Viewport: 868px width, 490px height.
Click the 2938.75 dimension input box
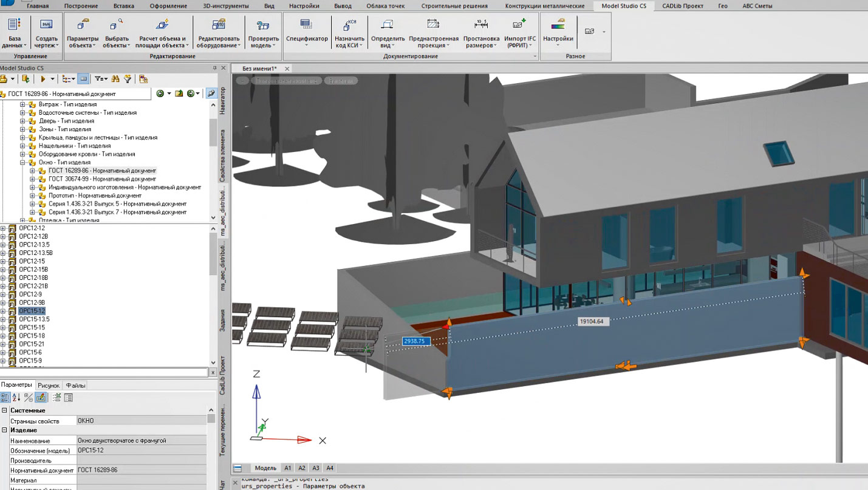[416, 341]
